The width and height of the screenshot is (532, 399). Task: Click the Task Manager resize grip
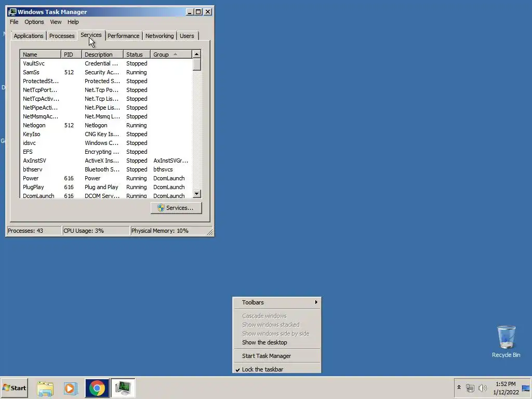(x=210, y=232)
